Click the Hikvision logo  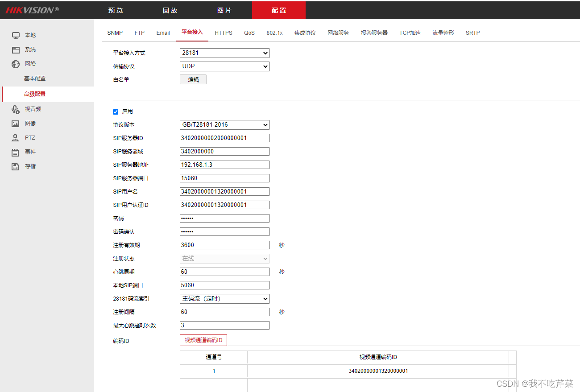[x=32, y=10]
